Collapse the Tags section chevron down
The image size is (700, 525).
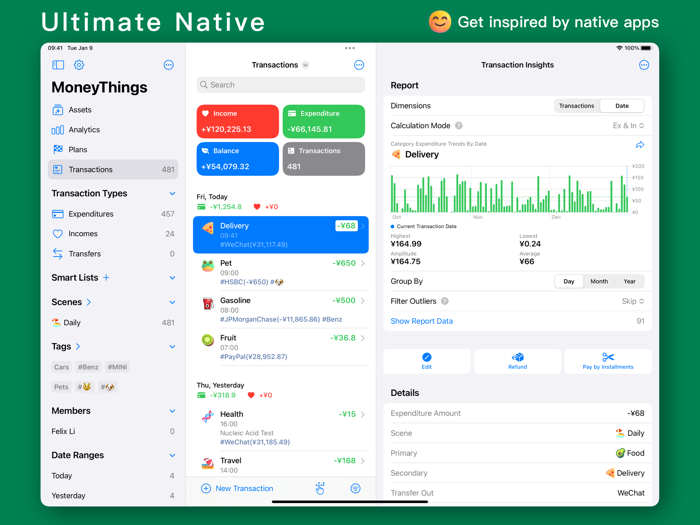pos(172,347)
